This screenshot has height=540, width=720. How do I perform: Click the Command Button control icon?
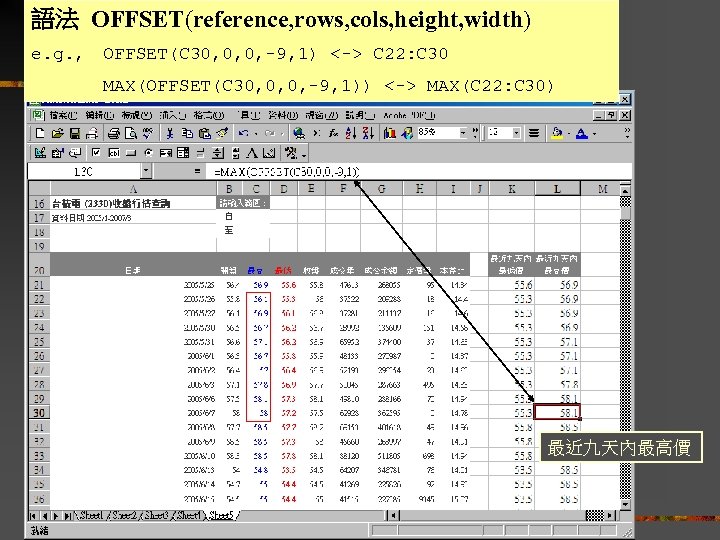click(131, 152)
